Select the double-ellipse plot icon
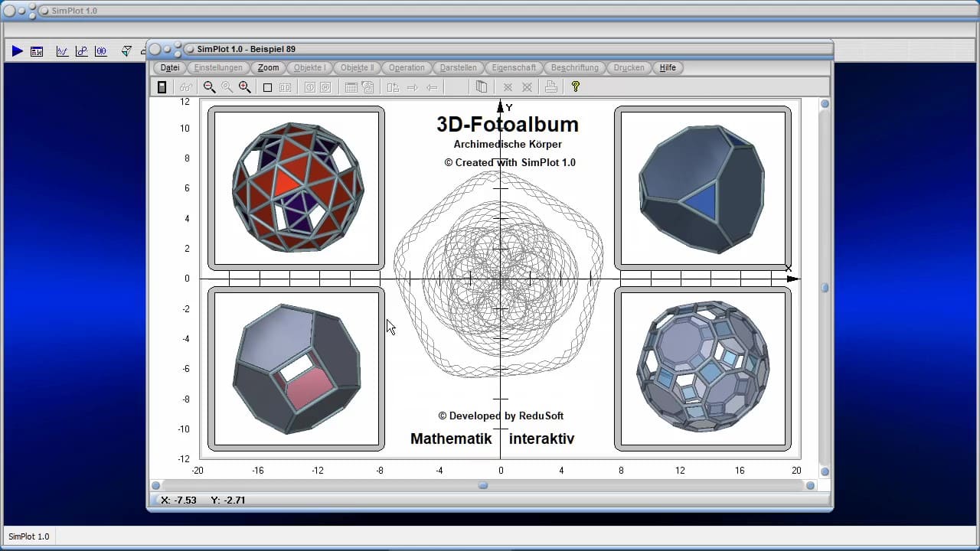 [101, 51]
